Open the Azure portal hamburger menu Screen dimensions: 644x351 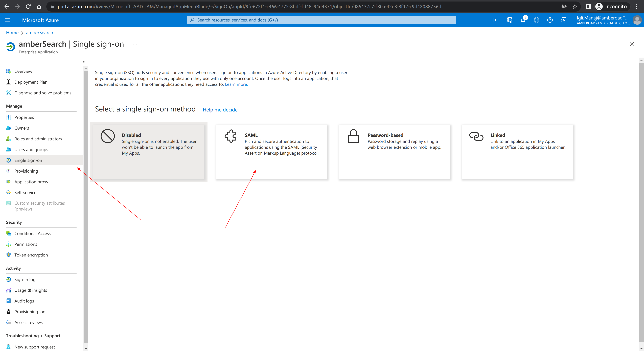pos(7,20)
